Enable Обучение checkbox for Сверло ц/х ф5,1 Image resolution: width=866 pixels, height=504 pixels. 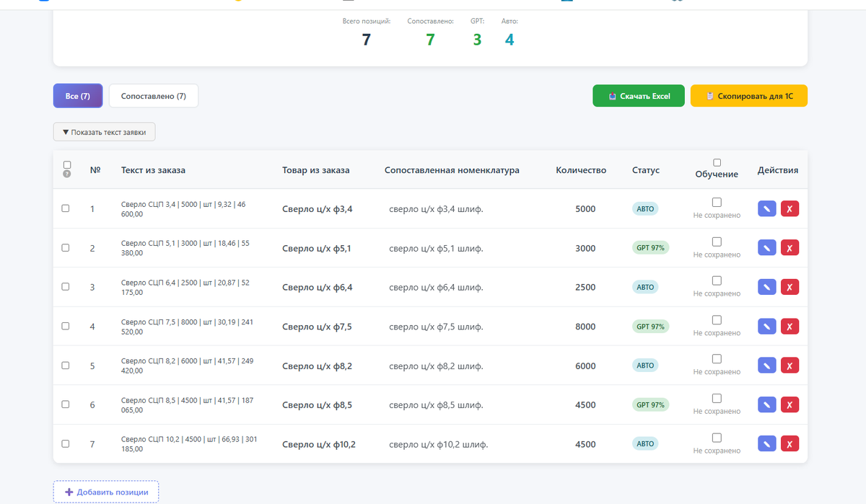point(717,242)
